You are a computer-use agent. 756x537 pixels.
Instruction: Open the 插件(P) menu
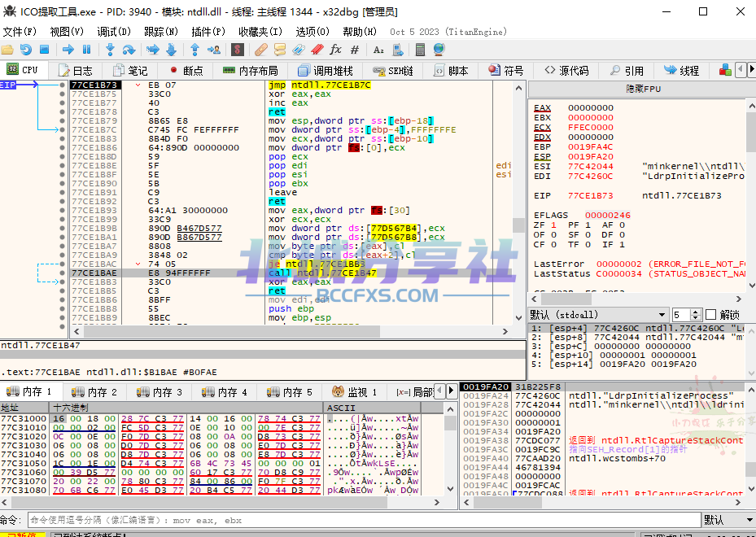tap(208, 32)
